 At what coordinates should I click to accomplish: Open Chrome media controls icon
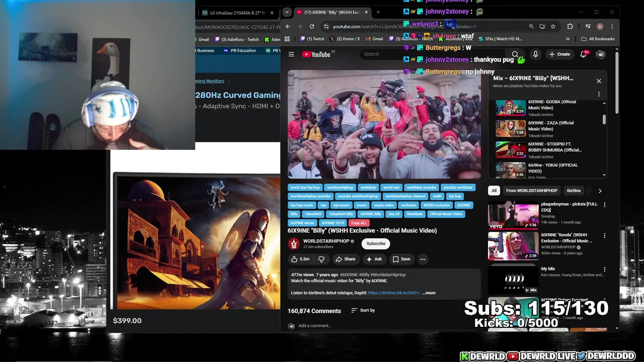[588, 26]
